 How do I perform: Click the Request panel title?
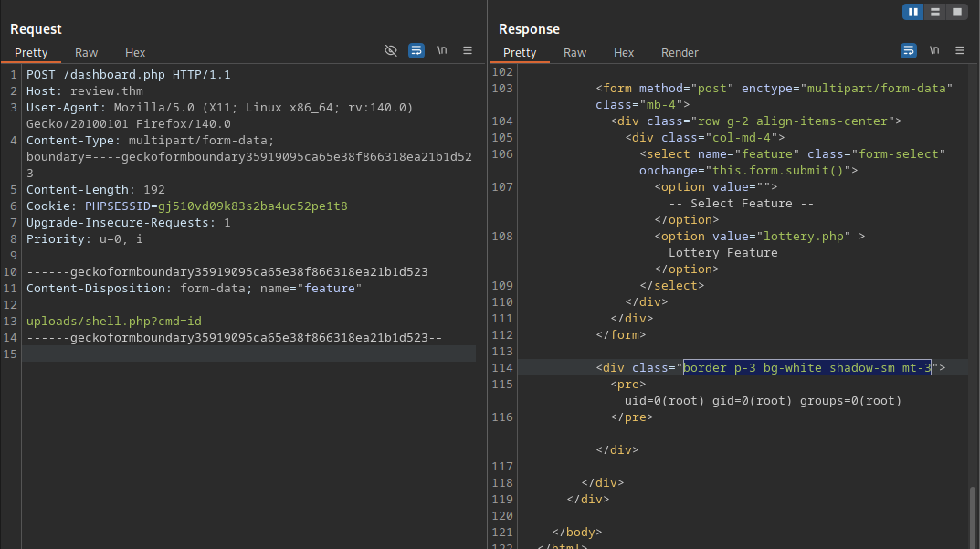(36, 28)
